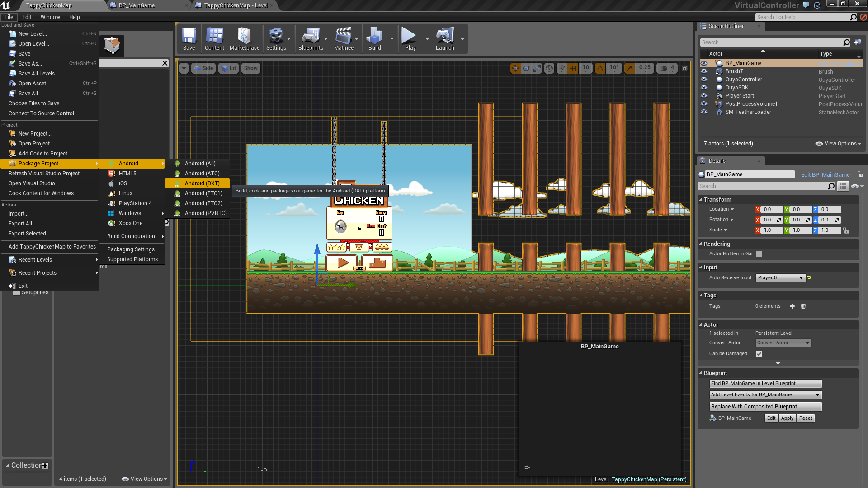Switch to BP_MainGame tab
The width and height of the screenshot is (868, 488).
[x=137, y=5]
